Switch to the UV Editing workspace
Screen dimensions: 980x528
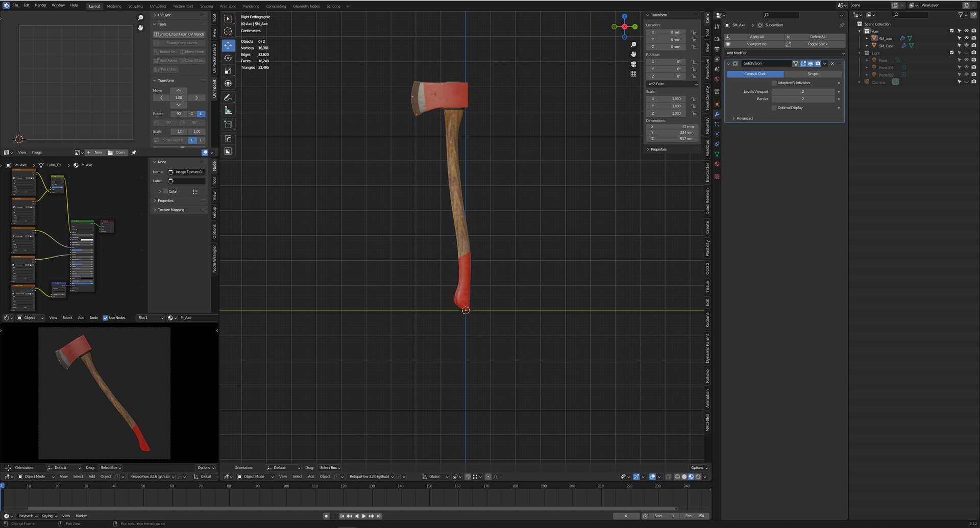click(x=158, y=6)
